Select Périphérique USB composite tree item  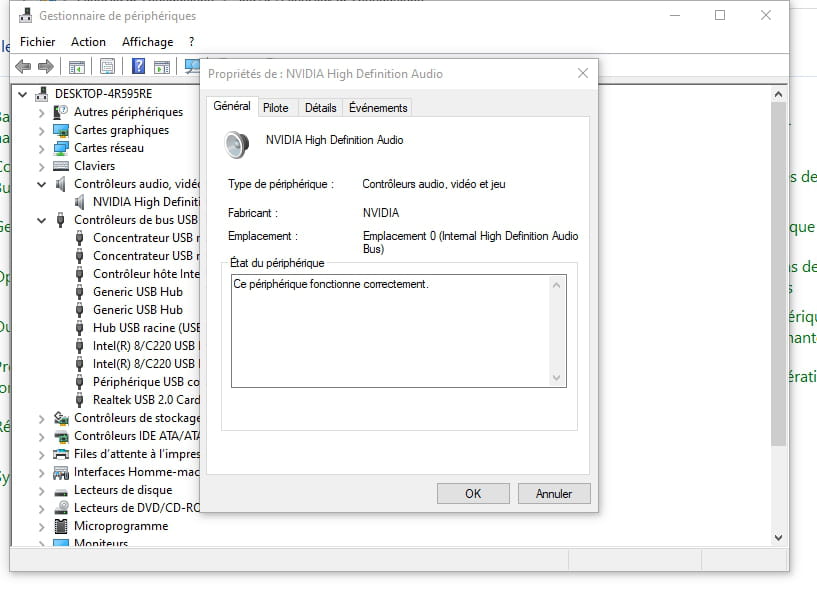146,382
